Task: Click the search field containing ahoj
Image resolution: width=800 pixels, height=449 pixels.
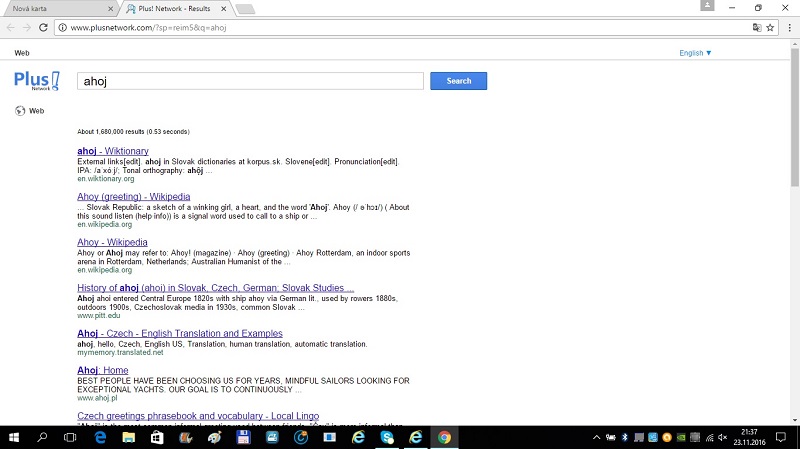Action: (x=250, y=81)
